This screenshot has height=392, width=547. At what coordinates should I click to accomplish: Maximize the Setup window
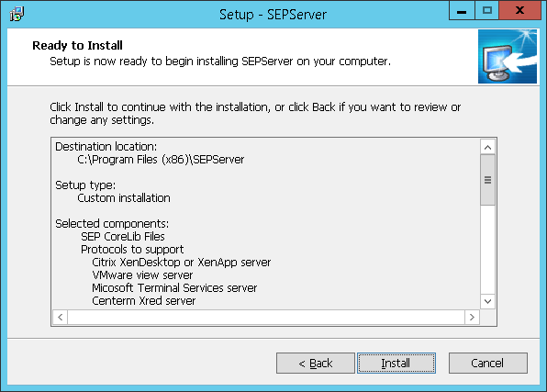click(487, 11)
